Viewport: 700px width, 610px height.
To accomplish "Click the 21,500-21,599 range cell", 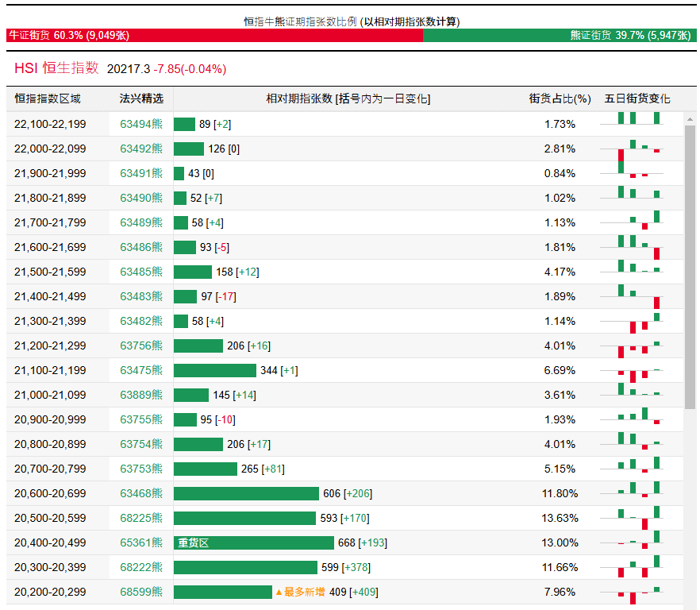I will click(50, 272).
